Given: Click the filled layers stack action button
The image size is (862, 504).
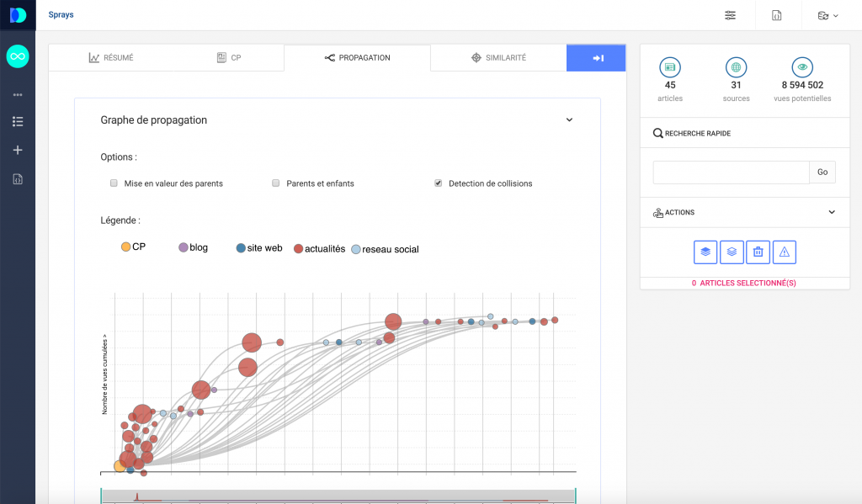Looking at the screenshot, I should pyautogui.click(x=705, y=251).
